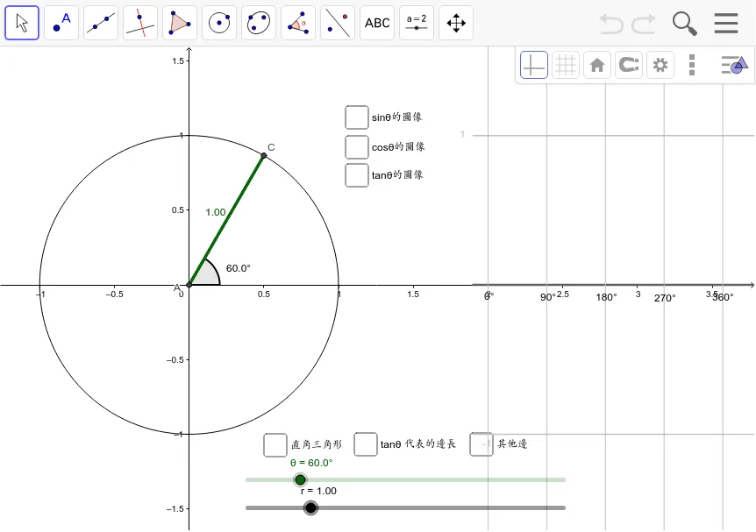Enable the 其他邊 checkbox

481,444
